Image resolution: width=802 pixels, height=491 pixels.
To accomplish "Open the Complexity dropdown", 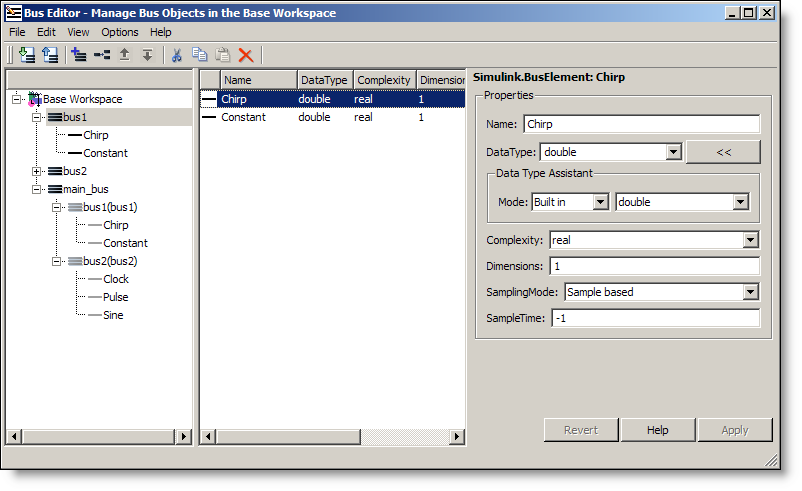I will click(750, 240).
